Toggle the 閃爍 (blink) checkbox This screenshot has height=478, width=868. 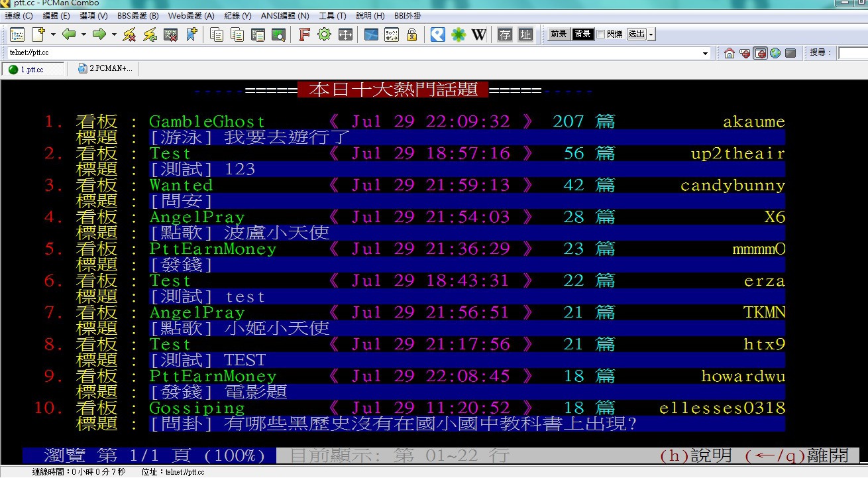pos(600,34)
